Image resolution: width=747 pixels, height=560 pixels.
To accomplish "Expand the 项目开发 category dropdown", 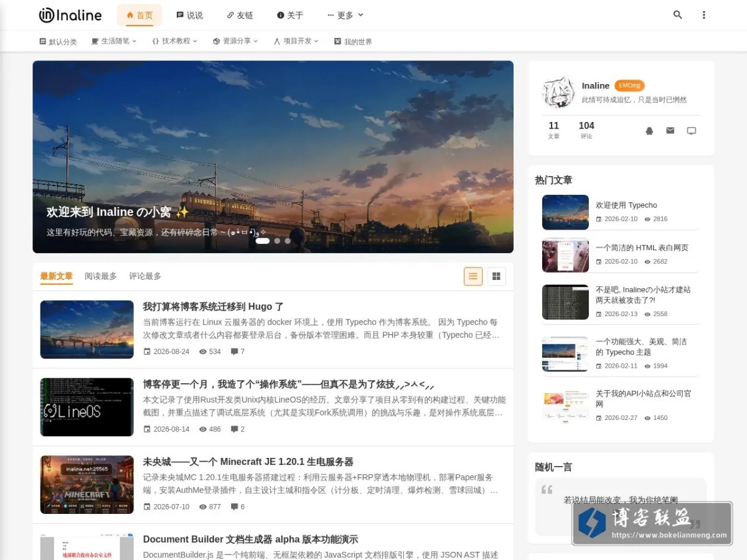I will pos(296,41).
